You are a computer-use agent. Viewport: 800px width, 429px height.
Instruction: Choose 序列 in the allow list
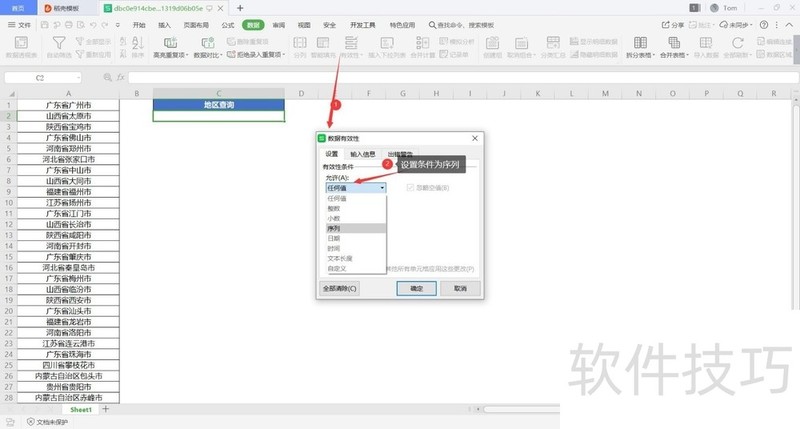pos(356,228)
